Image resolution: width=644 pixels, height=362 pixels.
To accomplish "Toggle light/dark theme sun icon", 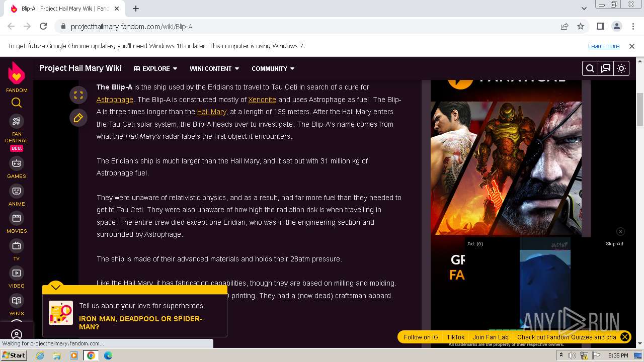I will pos(621,68).
